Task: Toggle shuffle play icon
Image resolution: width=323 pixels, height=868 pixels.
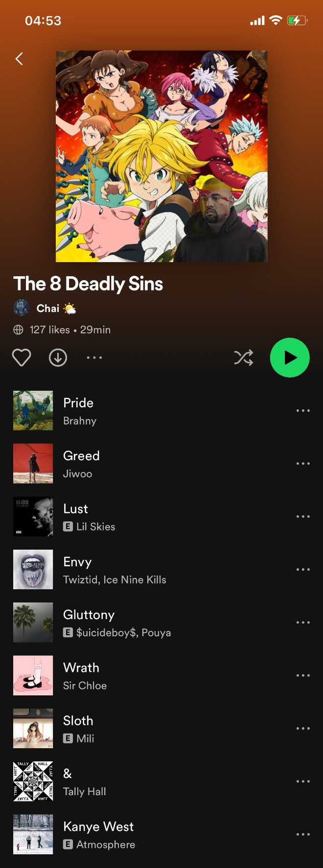Action: (x=244, y=357)
